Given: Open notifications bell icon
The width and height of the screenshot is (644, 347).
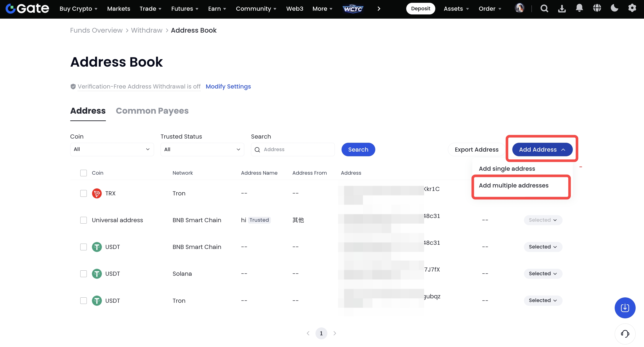Looking at the screenshot, I should pyautogui.click(x=579, y=8).
